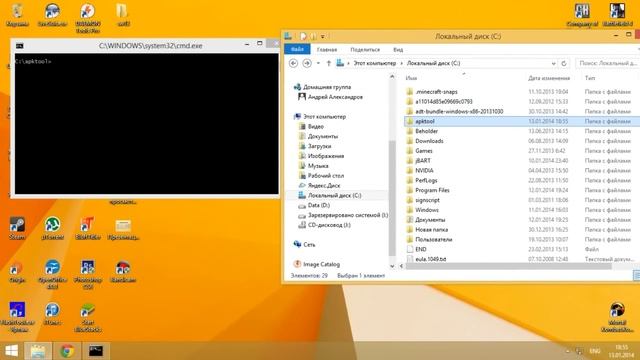
Task: Select the eula.1049.txt file
Action: pos(521,259)
